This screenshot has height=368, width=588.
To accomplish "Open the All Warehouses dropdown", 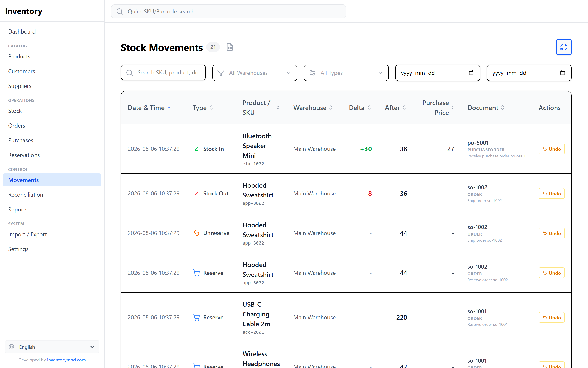I will 254,73.
